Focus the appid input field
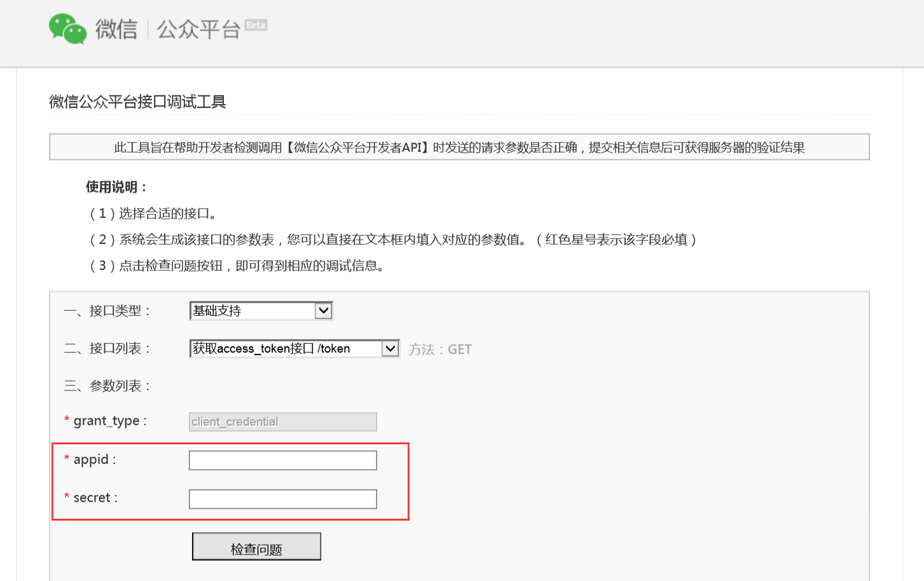 pyautogui.click(x=283, y=460)
